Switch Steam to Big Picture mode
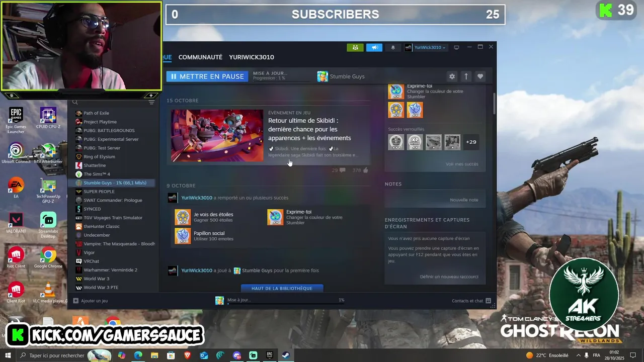This screenshot has width=644, height=362. click(x=456, y=47)
